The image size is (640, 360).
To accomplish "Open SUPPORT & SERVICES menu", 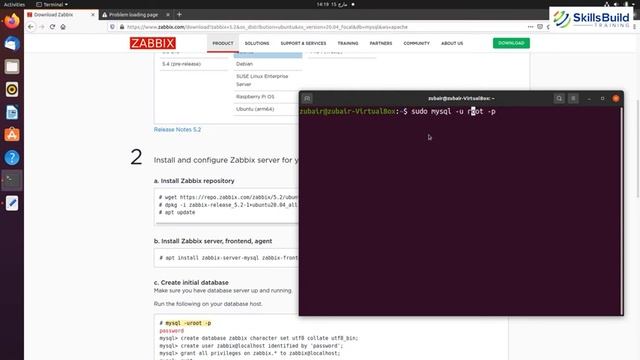I will click(x=303, y=43).
